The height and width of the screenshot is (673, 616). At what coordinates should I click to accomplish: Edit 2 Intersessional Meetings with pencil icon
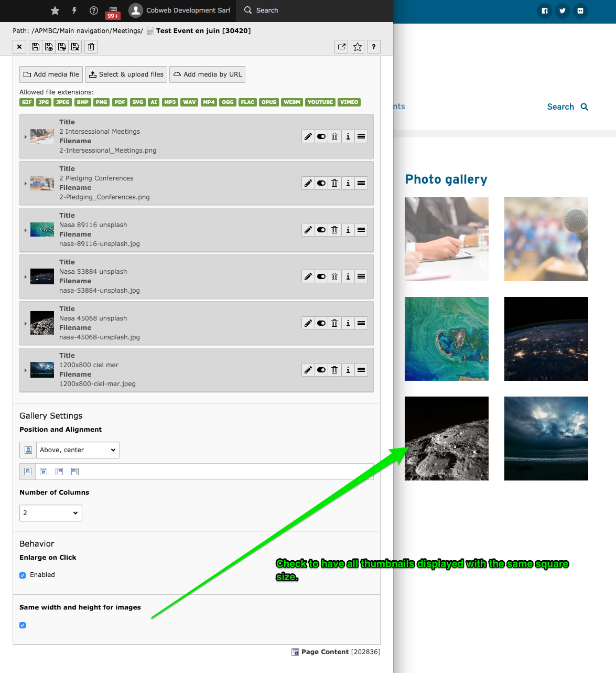pyautogui.click(x=308, y=136)
